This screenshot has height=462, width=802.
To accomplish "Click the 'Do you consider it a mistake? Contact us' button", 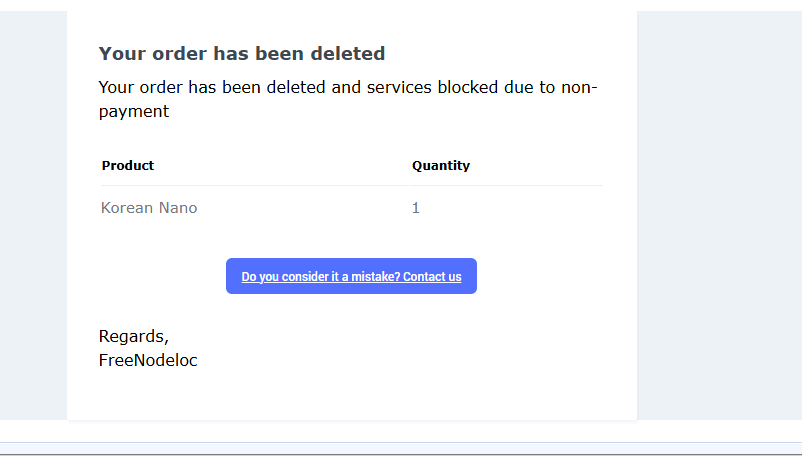I will 351,276.
